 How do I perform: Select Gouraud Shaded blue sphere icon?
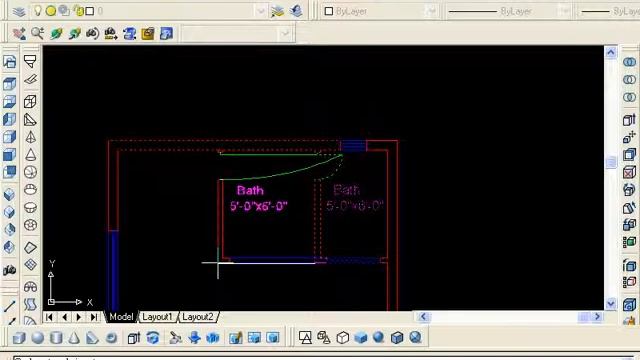[x=378, y=338]
